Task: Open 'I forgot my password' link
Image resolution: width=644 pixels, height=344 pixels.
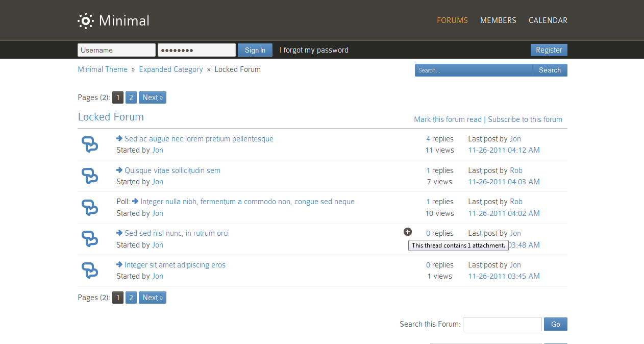Action: pyautogui.click(x=314, y=50)
